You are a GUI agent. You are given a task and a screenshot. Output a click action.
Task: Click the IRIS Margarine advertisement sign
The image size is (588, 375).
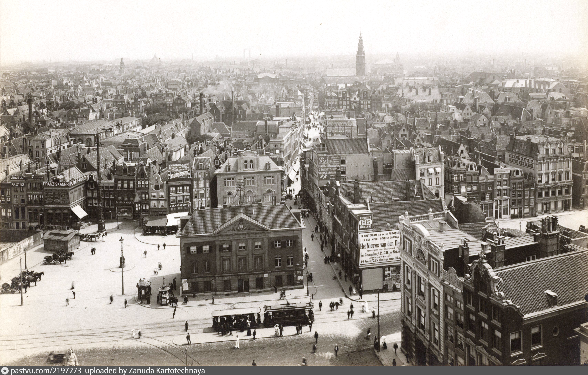(x=365, y=222)
